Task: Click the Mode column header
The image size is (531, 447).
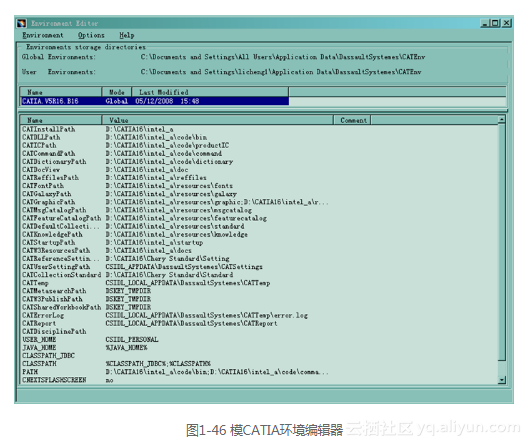Action: click(x=117, y=92)
